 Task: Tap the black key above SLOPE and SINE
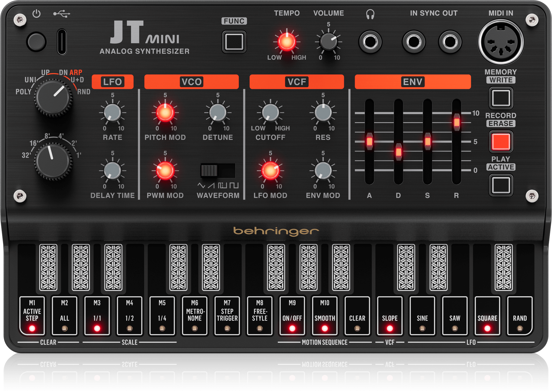coord(406,267)
